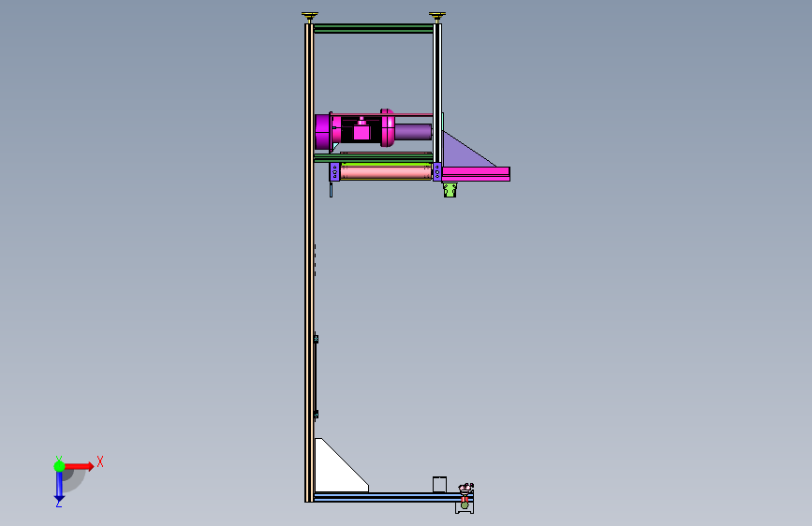This screenshot has width=812, height=526.
Task: Select the bottom blue horizontal base beam
Action: pyautogui.click(x=387, y=498)
